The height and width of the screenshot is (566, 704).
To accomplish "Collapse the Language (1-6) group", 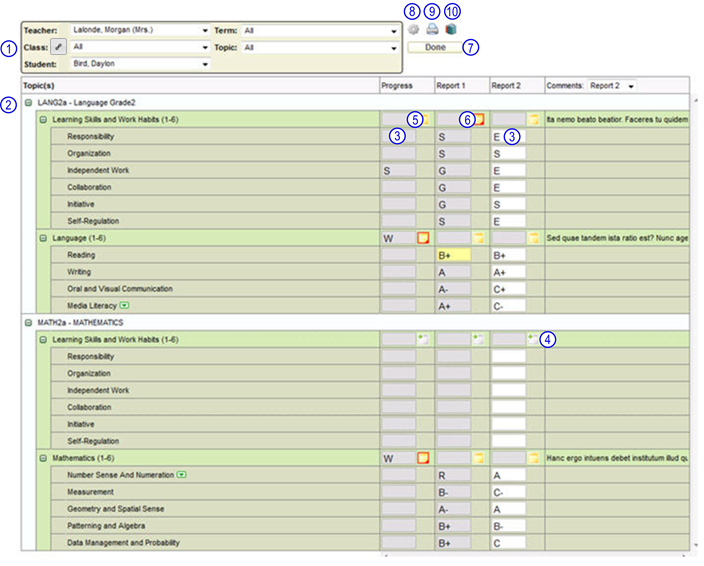I will 43,238.
